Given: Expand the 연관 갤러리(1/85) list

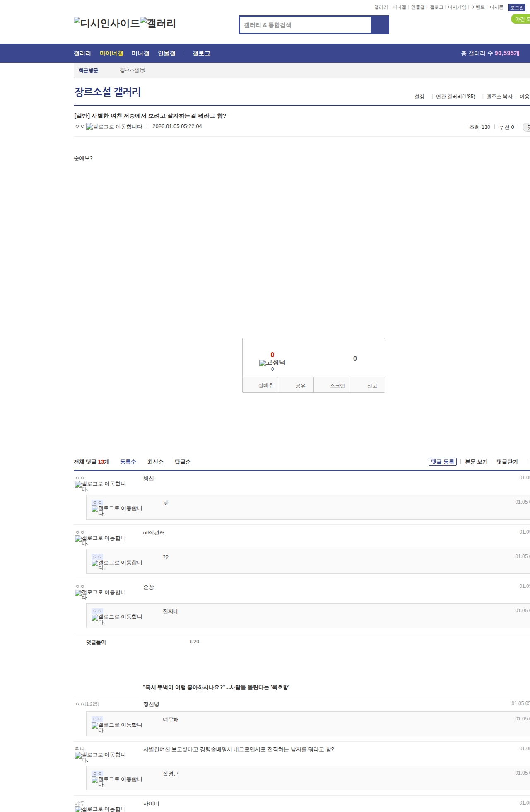Looking at the screenshot, I should click(x=455, y=97).
